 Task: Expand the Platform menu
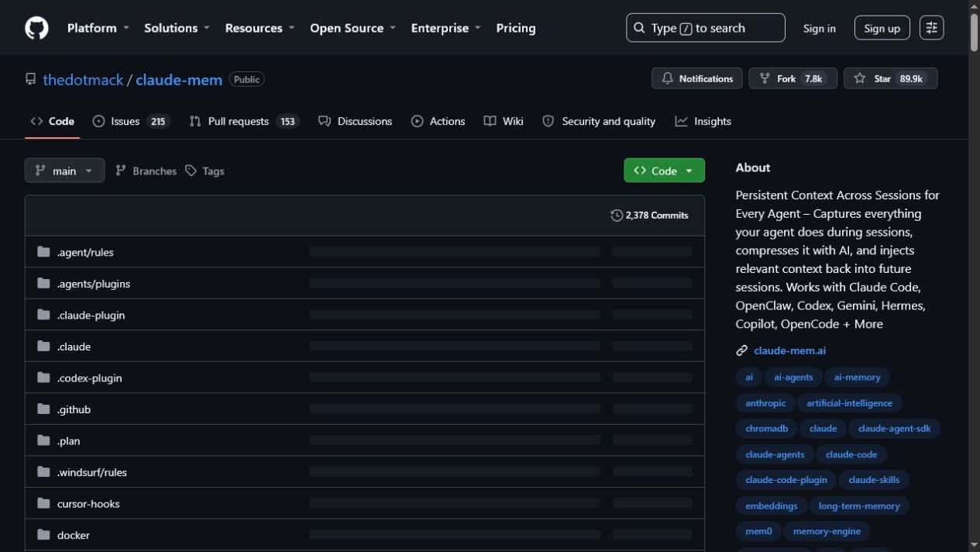click(98, 28)
